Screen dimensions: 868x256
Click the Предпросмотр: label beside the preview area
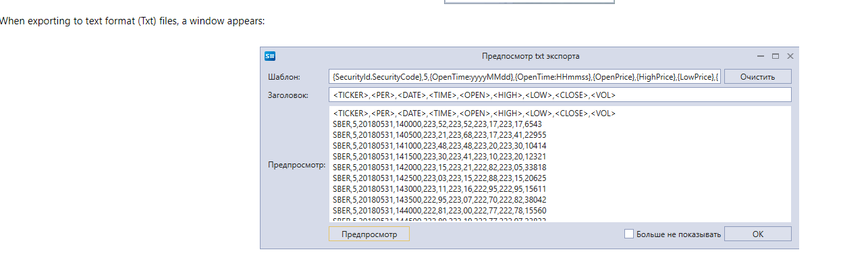pos(297,164)
